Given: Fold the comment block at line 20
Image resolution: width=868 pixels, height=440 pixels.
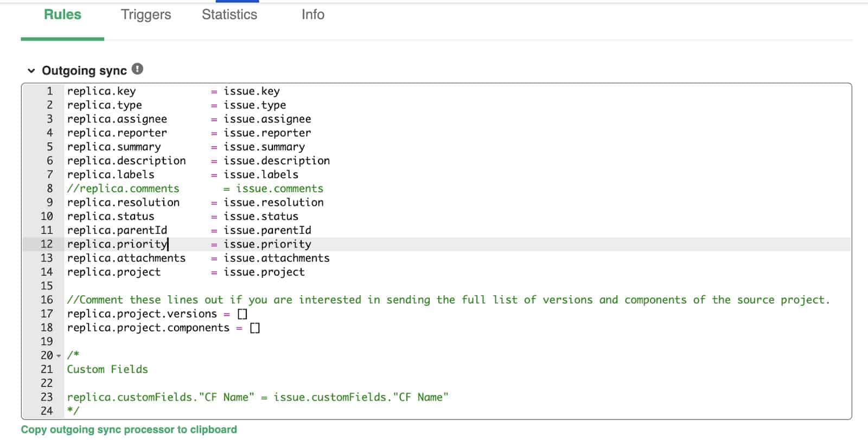Looking at the screenshot, I should coord(59,356).
